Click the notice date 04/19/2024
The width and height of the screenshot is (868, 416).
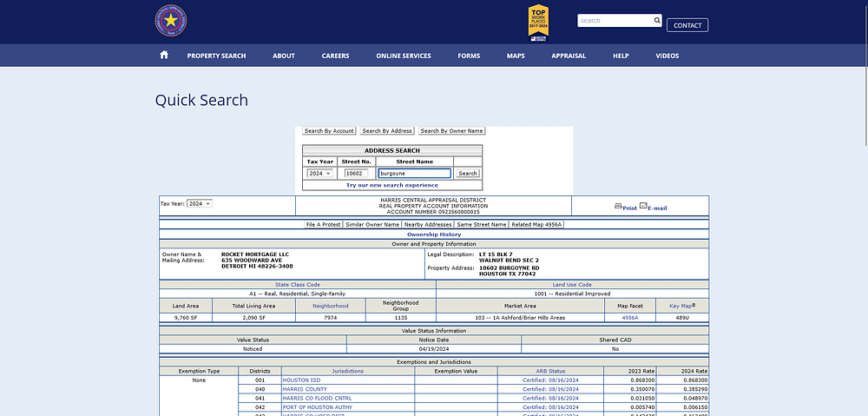(x=434, y=349)
